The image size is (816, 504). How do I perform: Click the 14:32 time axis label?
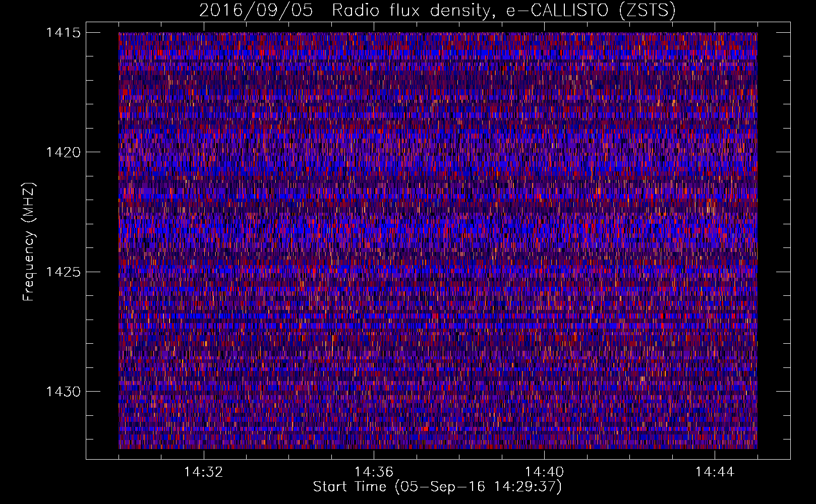point(204,472)
